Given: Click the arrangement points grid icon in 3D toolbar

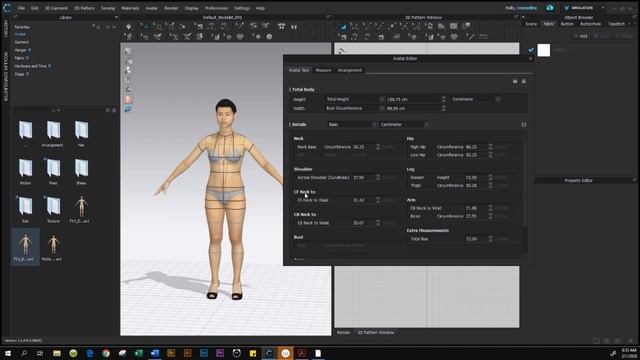Looking at the screenshot, I should tap(282, 27).
